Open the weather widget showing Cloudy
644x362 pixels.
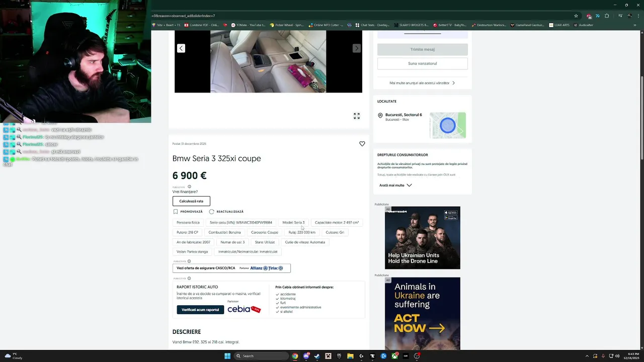coord(13,356)
